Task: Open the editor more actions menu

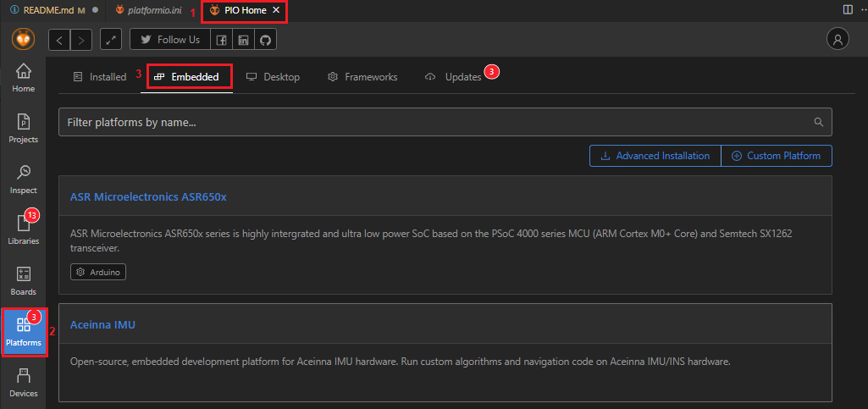Action: click(x=862, y=10)
